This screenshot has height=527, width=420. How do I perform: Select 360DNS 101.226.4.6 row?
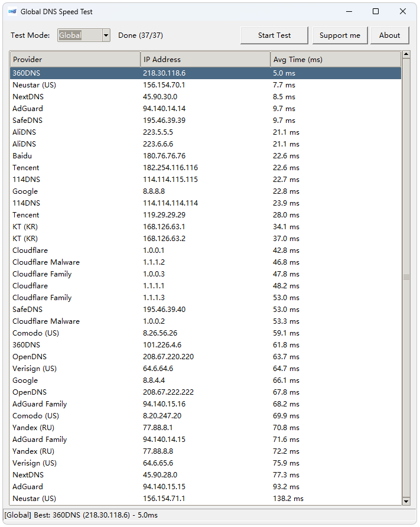206,345
